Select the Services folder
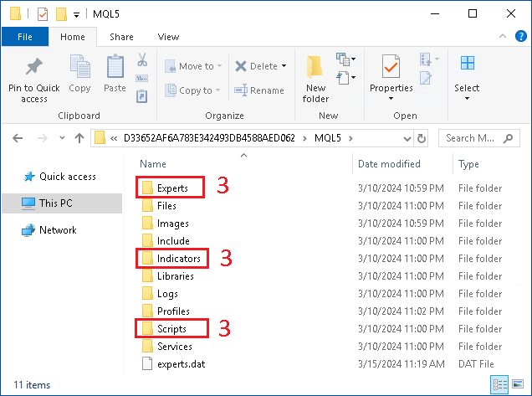Screen dimensions: 532x396 (167, 347)
